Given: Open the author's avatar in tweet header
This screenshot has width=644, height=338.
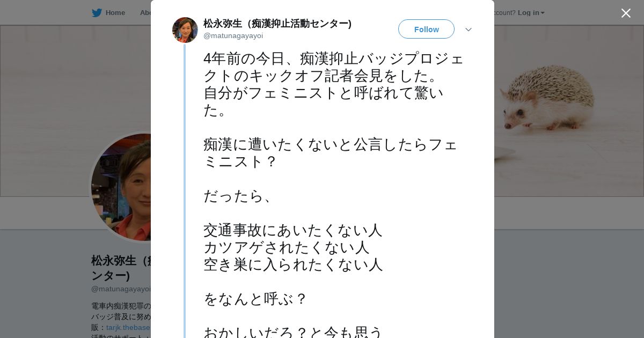Looking at the screenshot, I should pos(185,30).
